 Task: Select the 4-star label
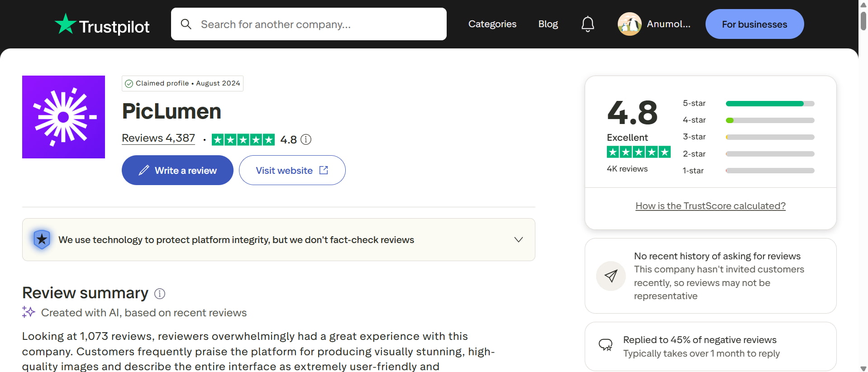(x=694, y=120)
